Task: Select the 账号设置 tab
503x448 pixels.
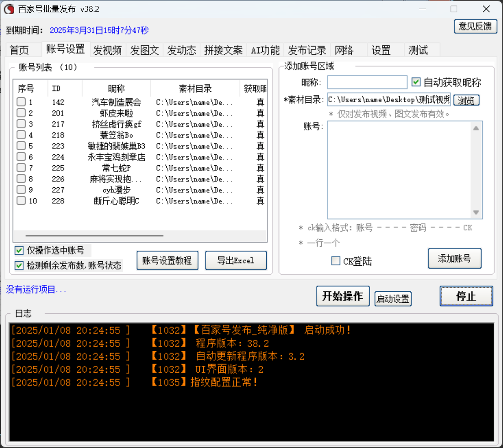Action: [65, 49]
